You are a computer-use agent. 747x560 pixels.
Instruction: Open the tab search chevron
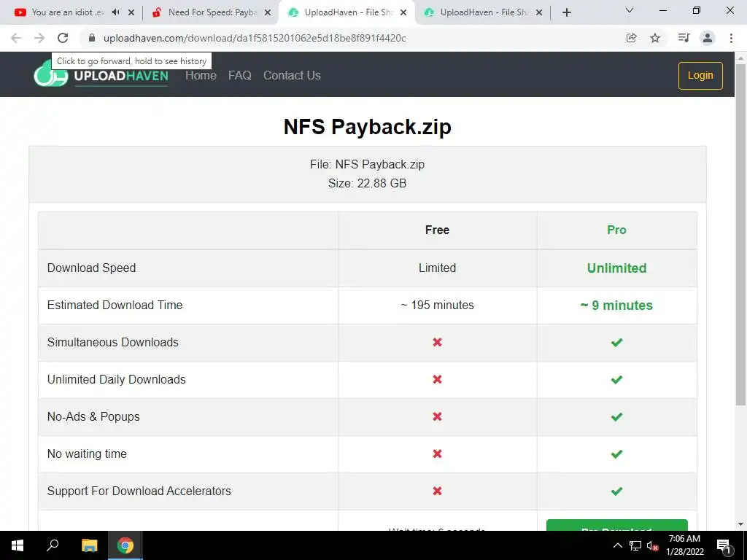pos(630,10)
